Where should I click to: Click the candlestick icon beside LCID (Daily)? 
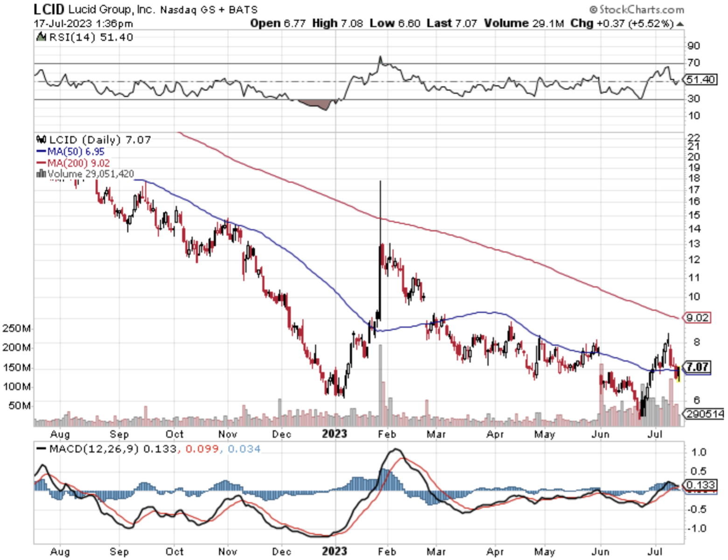pos(42,140)
